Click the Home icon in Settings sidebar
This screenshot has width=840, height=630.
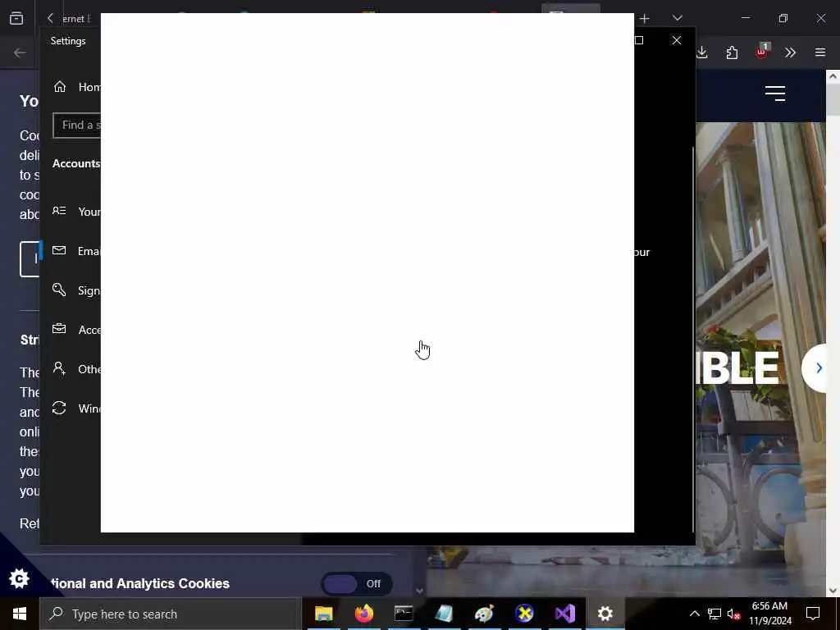point(59,87)
